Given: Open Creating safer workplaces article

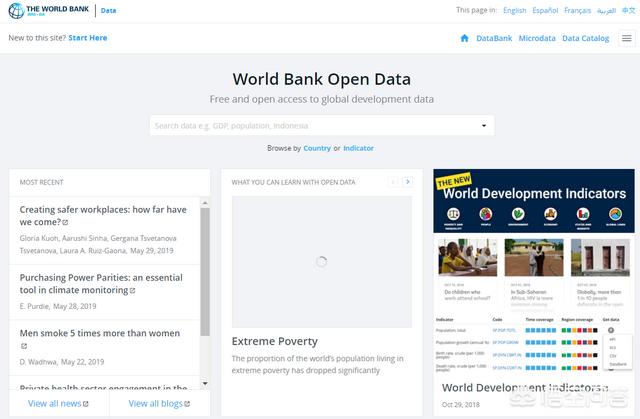Looking at the screenshot, I should pyautogui.click(x=103, y=215).
